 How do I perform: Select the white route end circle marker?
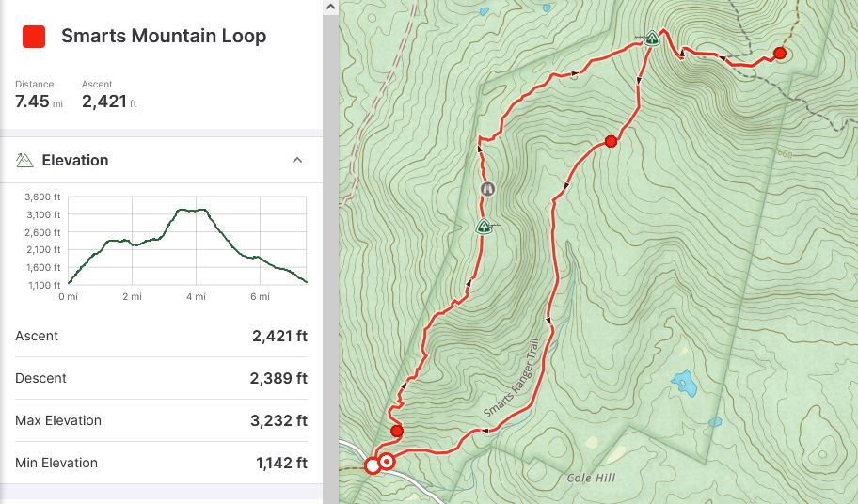(373, 465)
